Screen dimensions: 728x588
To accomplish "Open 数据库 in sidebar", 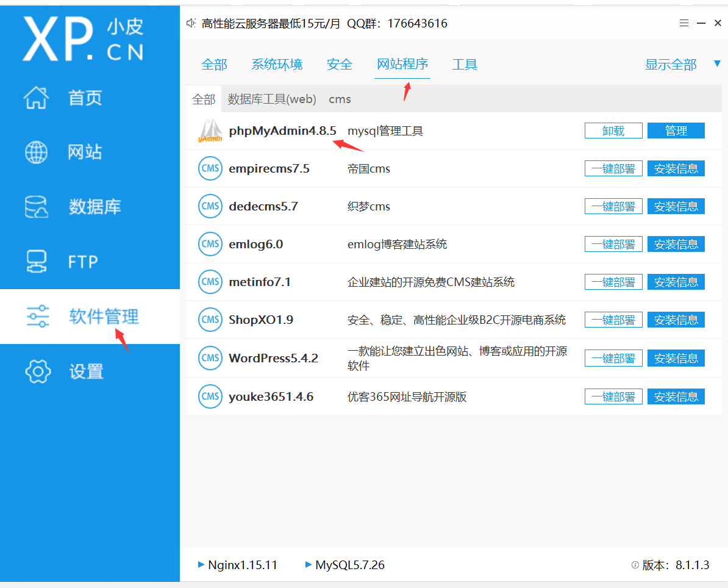I will pyautogui.click(x=95, y=207).
